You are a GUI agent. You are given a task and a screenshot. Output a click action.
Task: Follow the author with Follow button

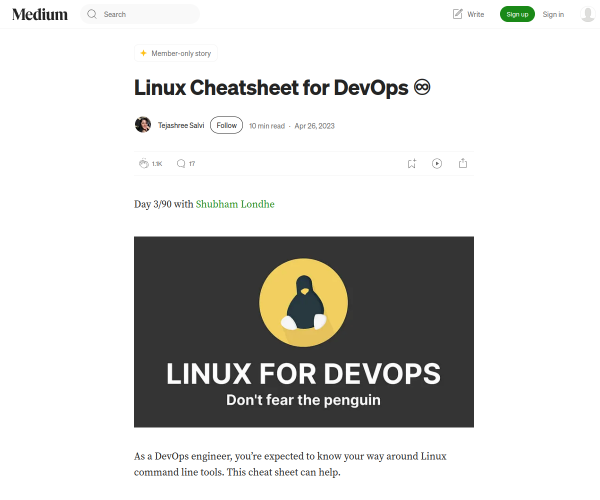pyautogui.click(x=227, y=125)
